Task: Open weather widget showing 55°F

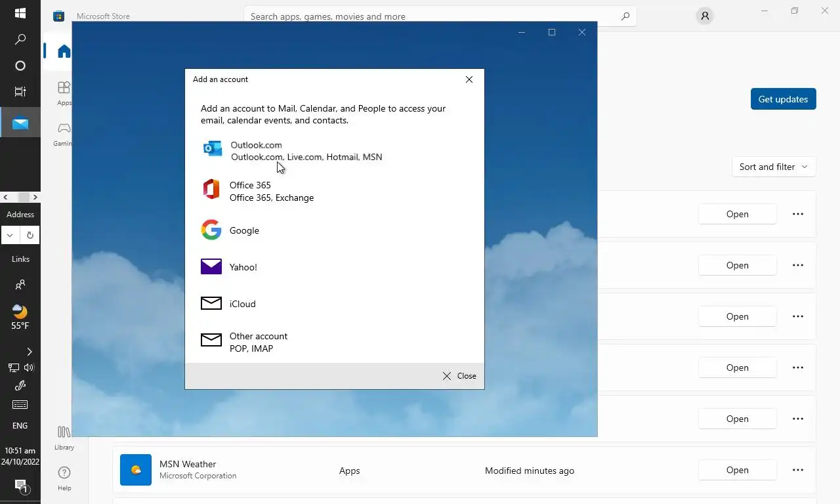Action: tap(20, 318)
